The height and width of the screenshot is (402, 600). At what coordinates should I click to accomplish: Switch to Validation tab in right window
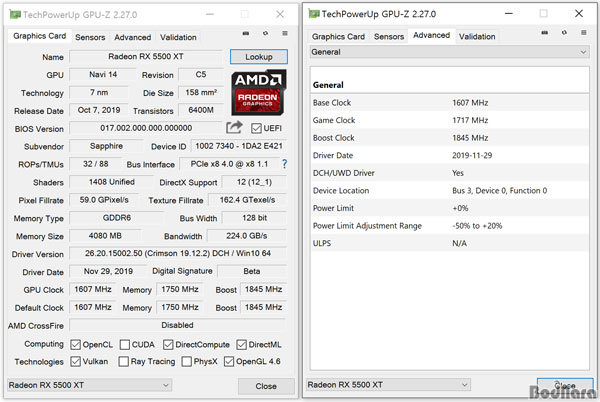(x=477, y=36)
